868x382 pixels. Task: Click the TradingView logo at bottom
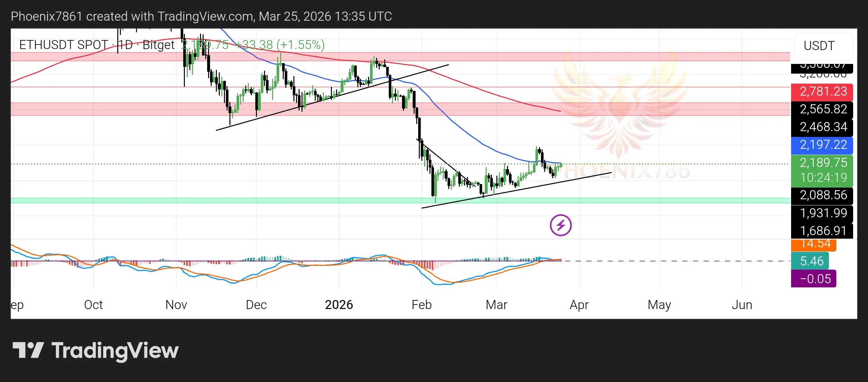point(95,351)
